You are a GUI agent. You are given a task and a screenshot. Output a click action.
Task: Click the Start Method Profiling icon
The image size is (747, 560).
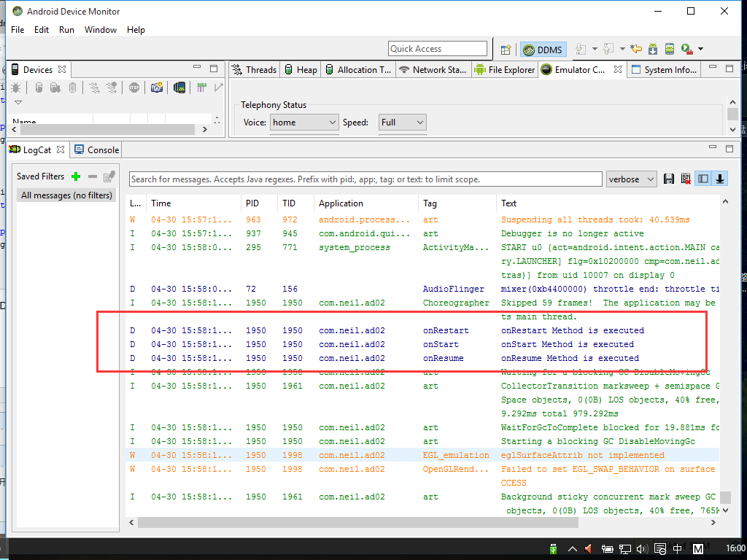pyautogui.click(x=112, y=87)
